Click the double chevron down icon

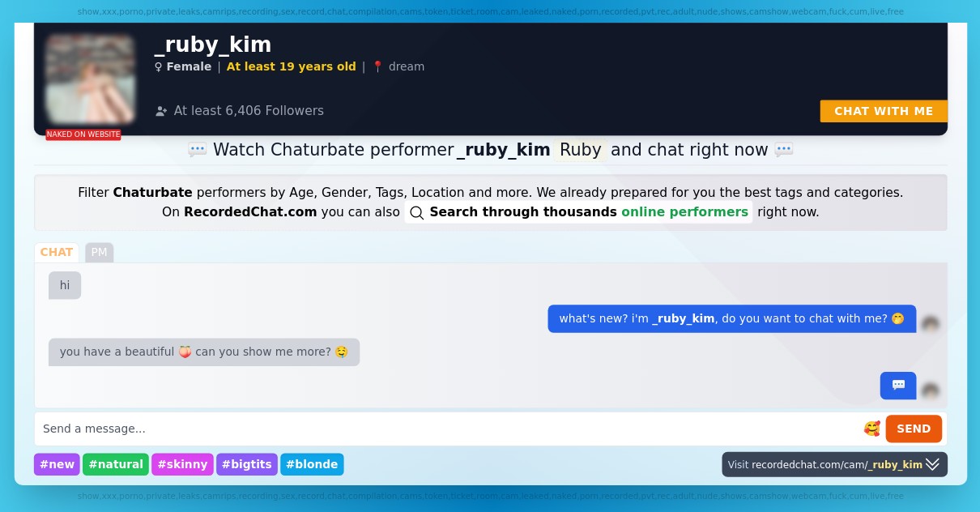(933, 464)
